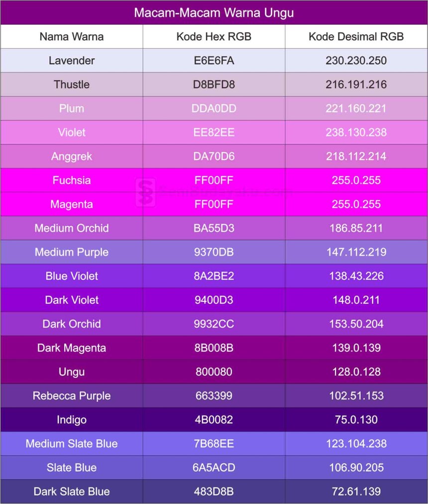Click the Lavender color name cell
This screenshot has height=504, width=428.
[72, 60]
